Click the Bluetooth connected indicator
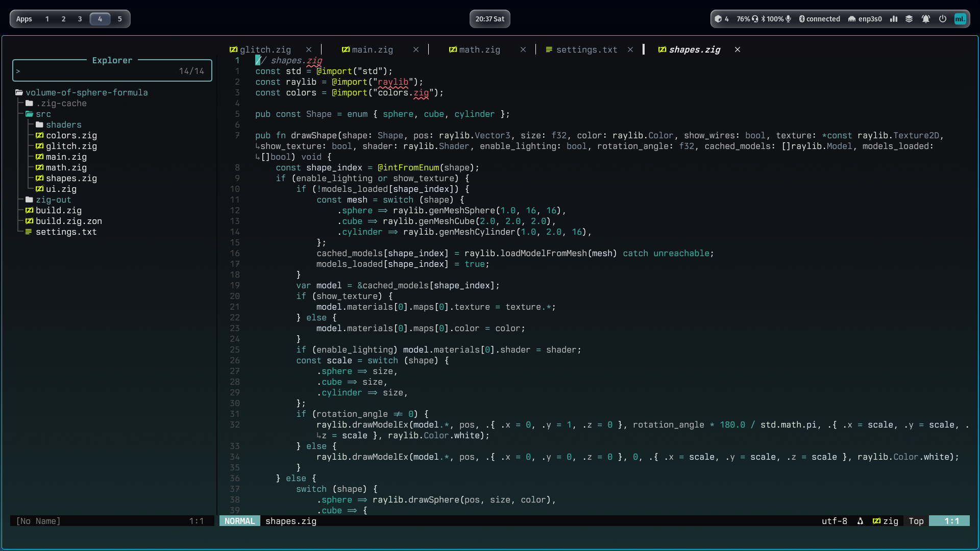Viewport: 980px width, 551px height. 819,19
